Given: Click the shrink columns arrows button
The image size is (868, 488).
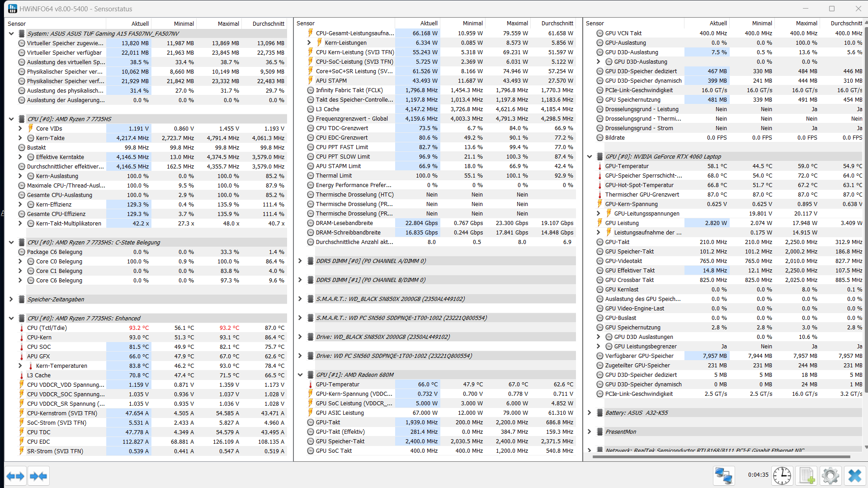Looking at the screenshot, I should (x=38, y=476).
